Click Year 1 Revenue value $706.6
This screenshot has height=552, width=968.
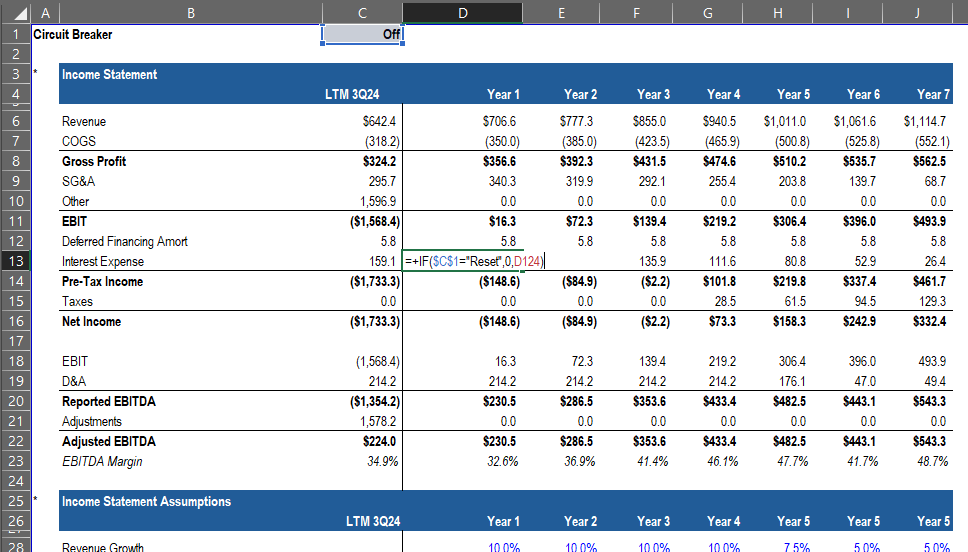[500, 122]
